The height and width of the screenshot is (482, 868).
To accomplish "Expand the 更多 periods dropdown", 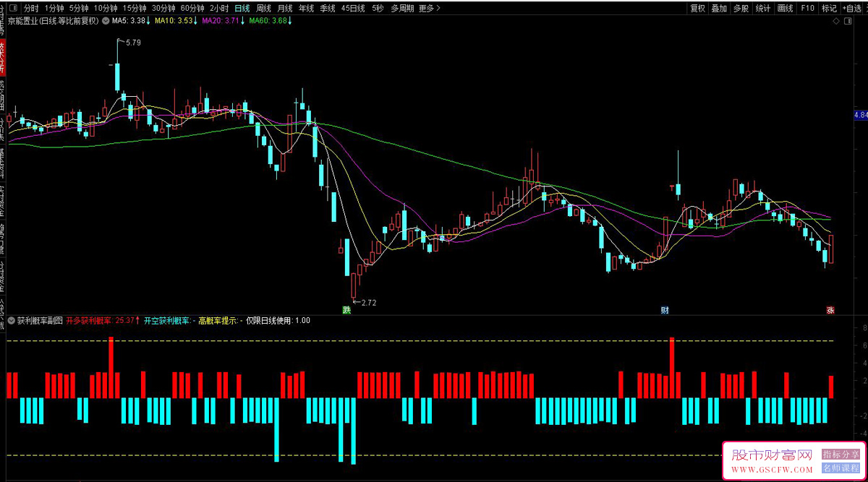I will point(430,9).
